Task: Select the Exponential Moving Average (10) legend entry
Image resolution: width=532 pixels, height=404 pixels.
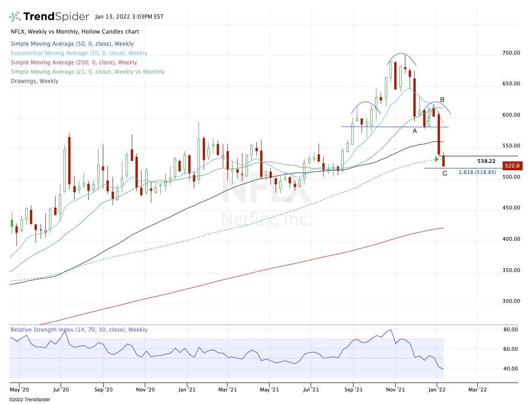Action: tap(79, 53)
